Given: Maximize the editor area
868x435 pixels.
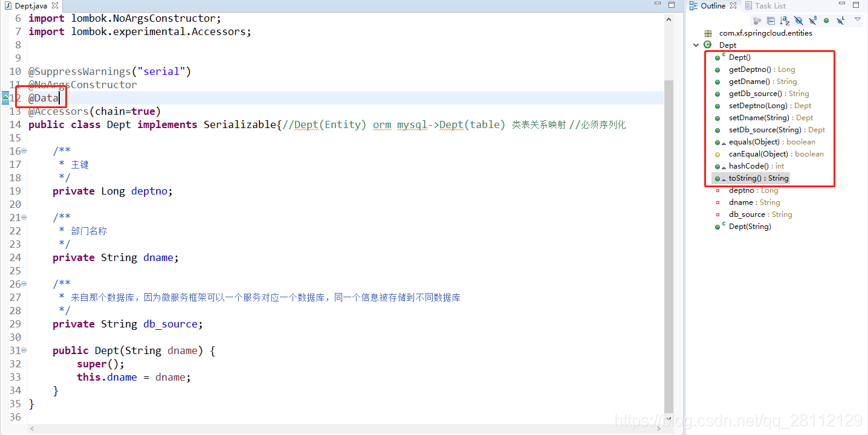Looking at the screenshot, I should [x=672, y=5].
